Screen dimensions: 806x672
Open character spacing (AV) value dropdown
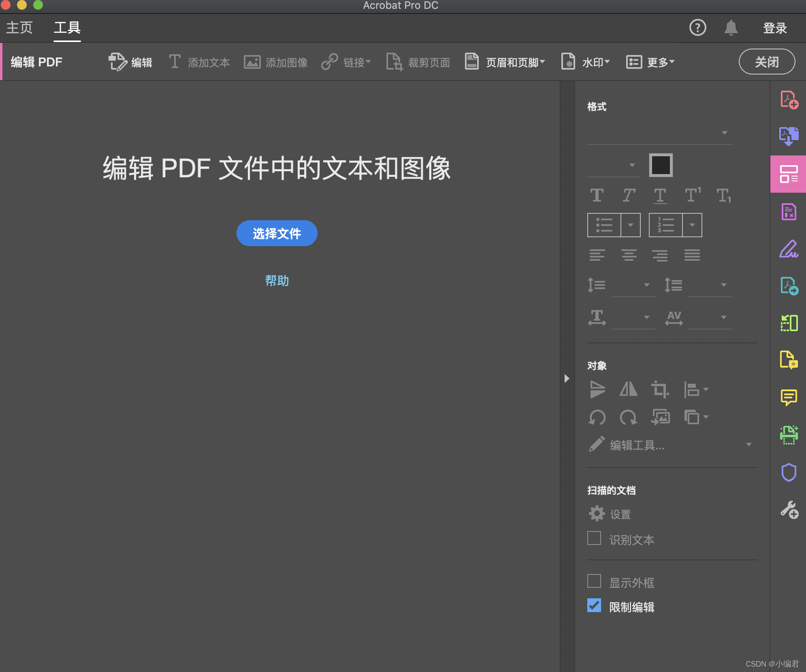(710, 317)
